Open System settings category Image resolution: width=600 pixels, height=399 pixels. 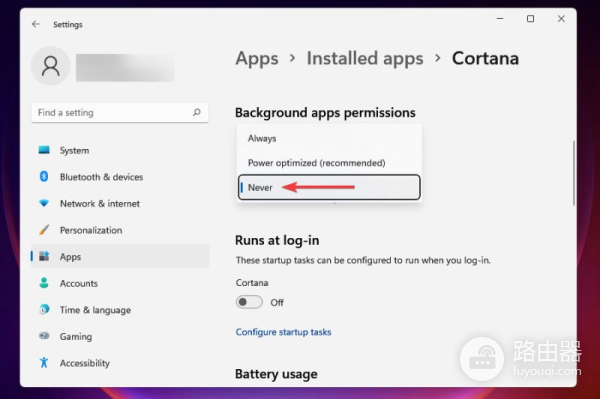click(x=120, y=150)
